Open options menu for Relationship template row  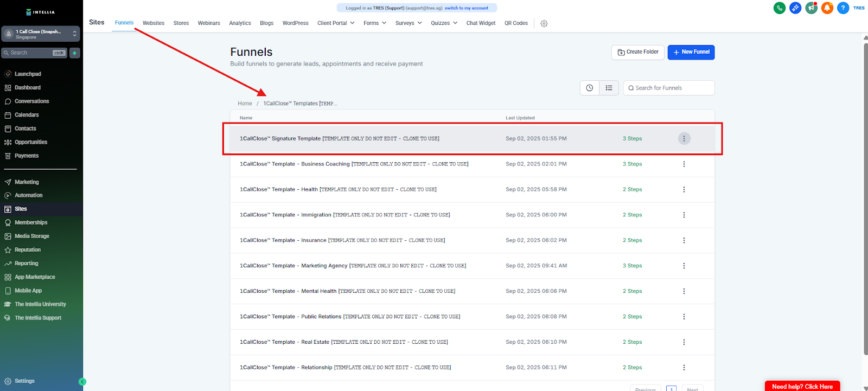[x=684, y=368]
